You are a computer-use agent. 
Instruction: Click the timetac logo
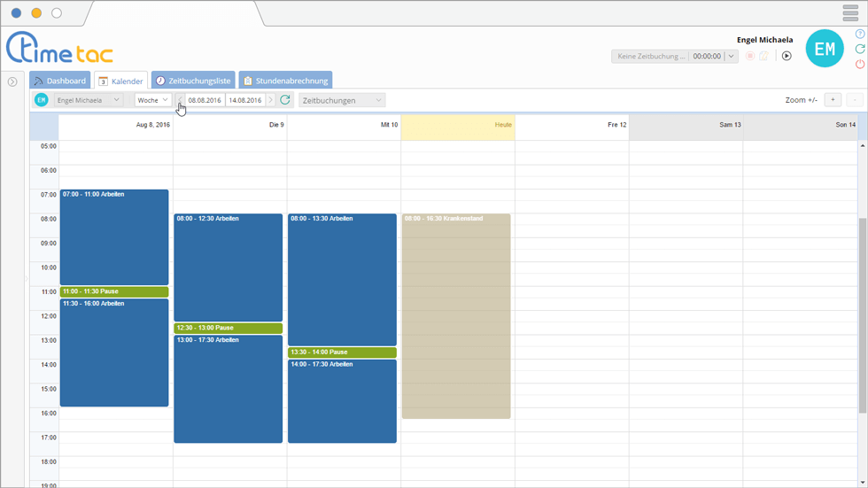(x=60, y=48)
